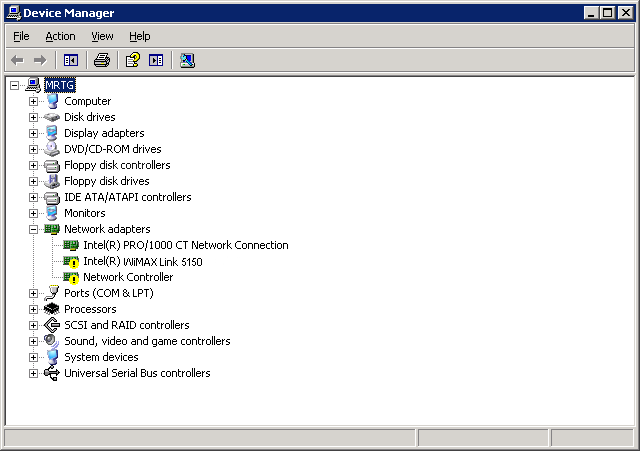This screenshot has height=451, width=640.
Task: Click the show/hide action pane toolbar icon
Action: coord(156,60)
